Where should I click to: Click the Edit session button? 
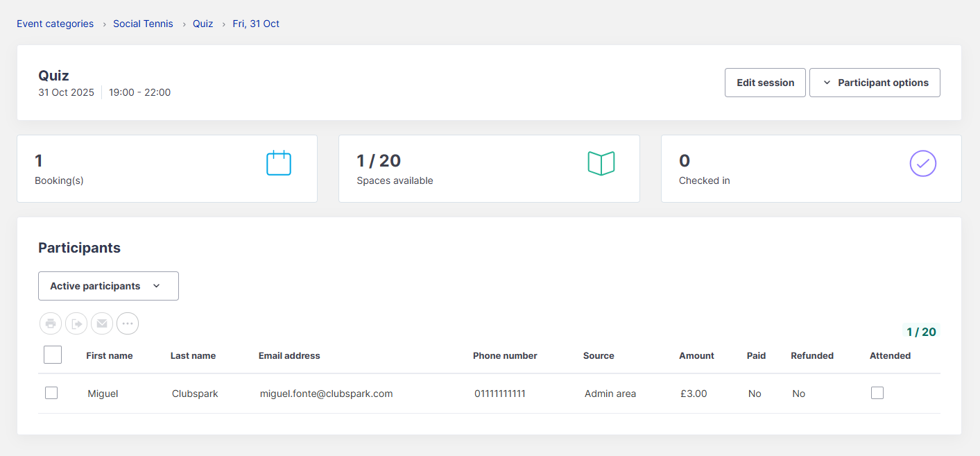(x=765, y=83)
